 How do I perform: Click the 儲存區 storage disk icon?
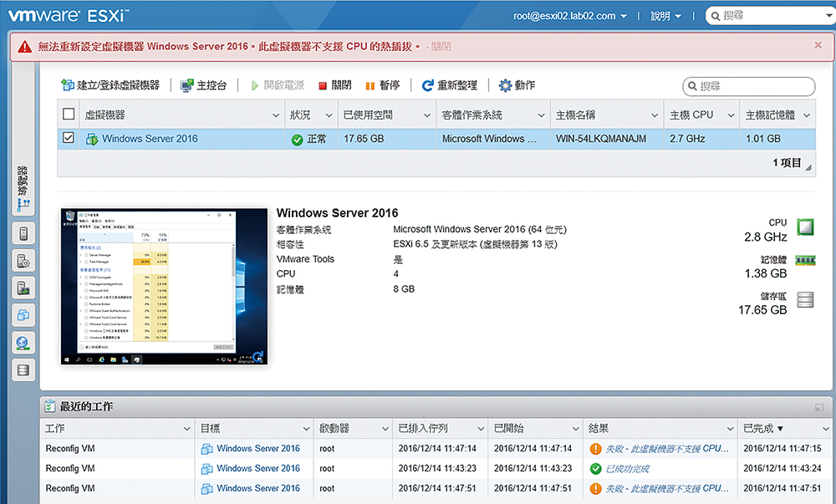tap(805, 299)
